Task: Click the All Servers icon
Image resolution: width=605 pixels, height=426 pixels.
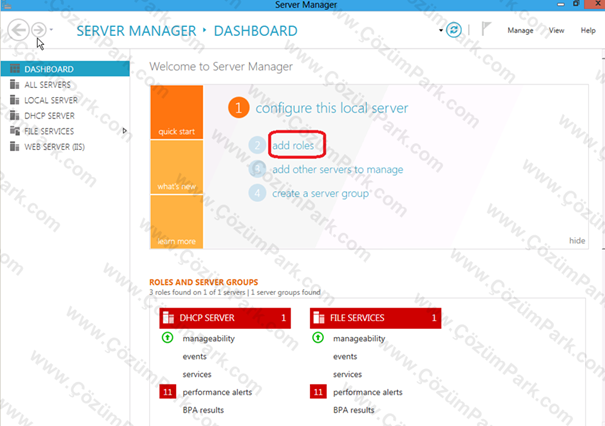Action: pos(15,84)
